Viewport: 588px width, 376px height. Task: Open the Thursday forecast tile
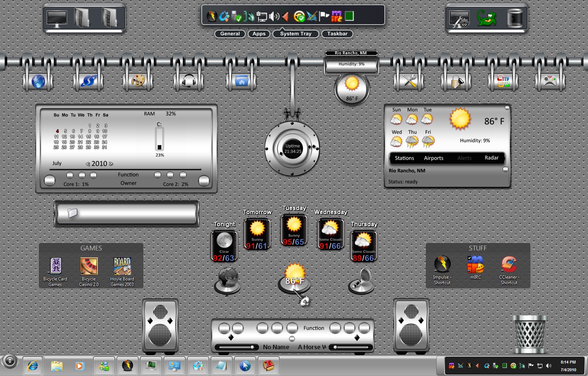(x=364, y=246)
